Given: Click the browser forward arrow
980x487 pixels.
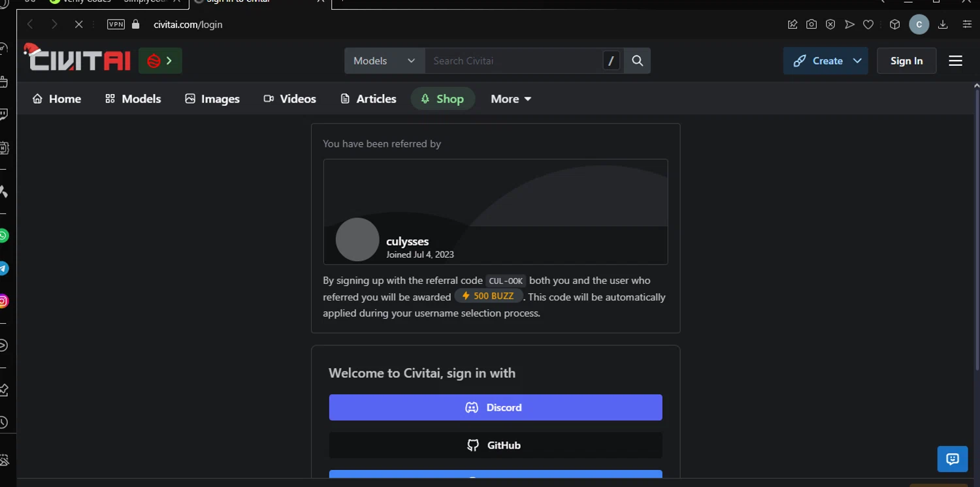Looking at the screenshot, I should tap(54, 24).
